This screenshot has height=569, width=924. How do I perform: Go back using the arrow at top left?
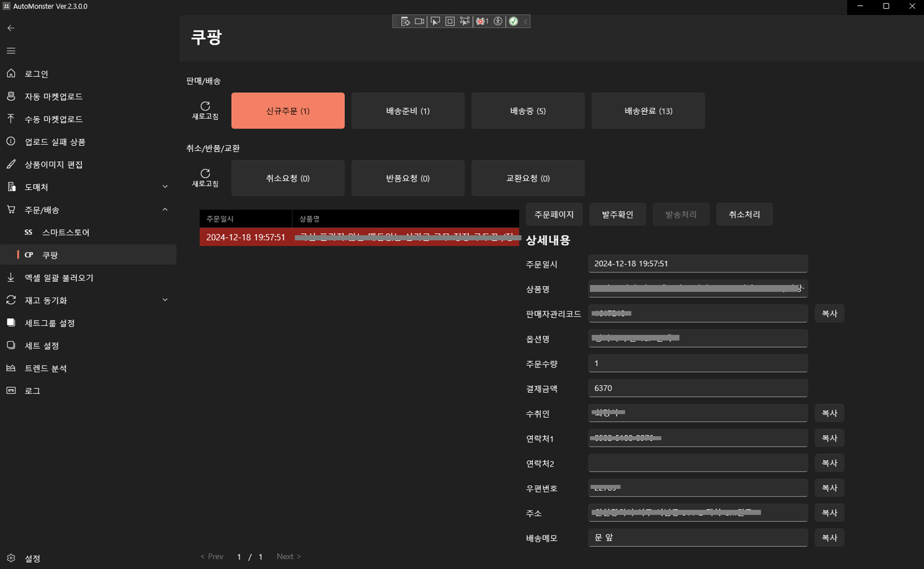11,28
